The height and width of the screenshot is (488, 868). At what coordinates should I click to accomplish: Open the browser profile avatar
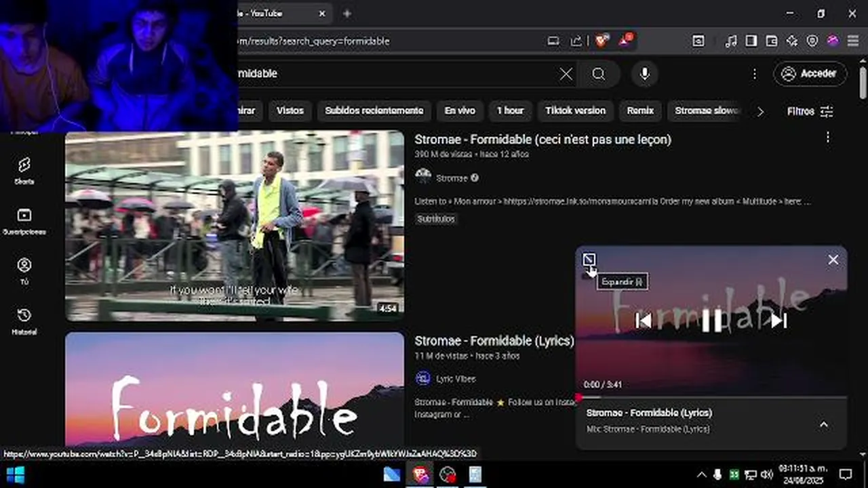point(833,41)
